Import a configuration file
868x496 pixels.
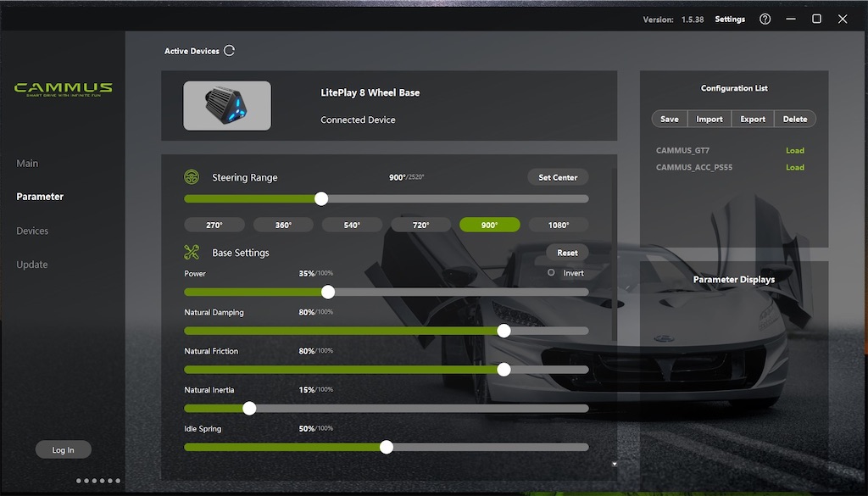click(x=709, y=119)
